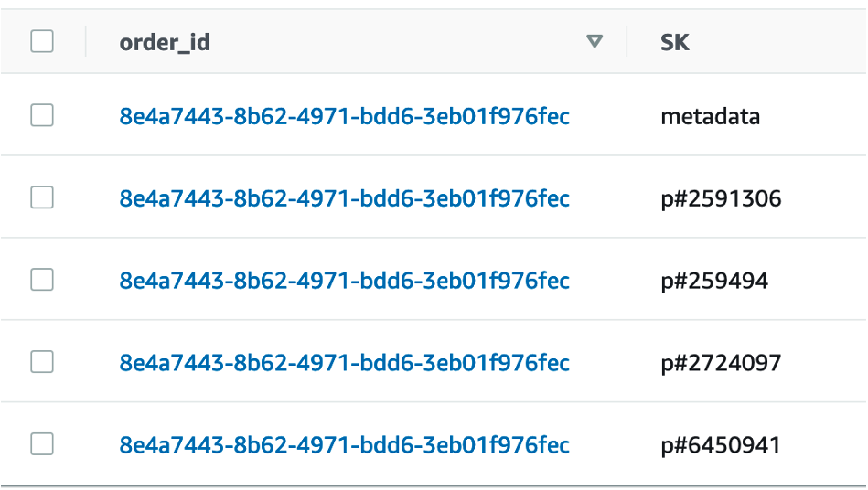The image size is (868, 490).
Task: Click the p#2591306 sort key cell
Action: tap(721, 198)
